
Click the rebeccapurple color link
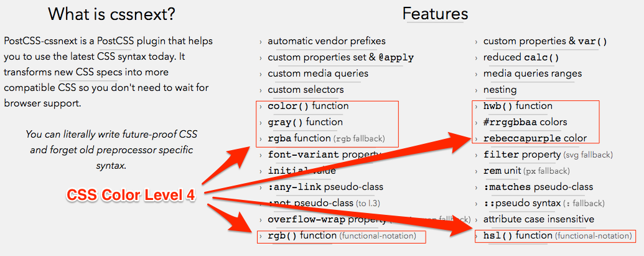(x=534, y=138)
